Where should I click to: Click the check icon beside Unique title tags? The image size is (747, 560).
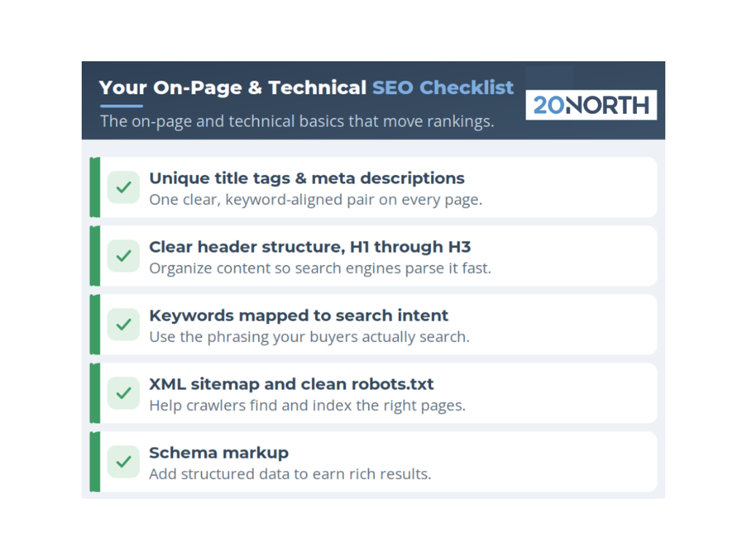coord(123,187)
